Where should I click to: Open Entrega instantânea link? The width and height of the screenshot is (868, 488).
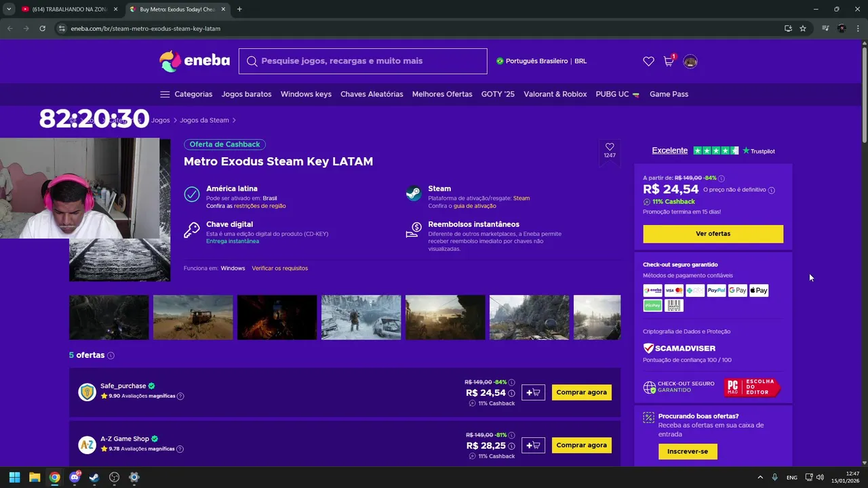pos(232,241)
